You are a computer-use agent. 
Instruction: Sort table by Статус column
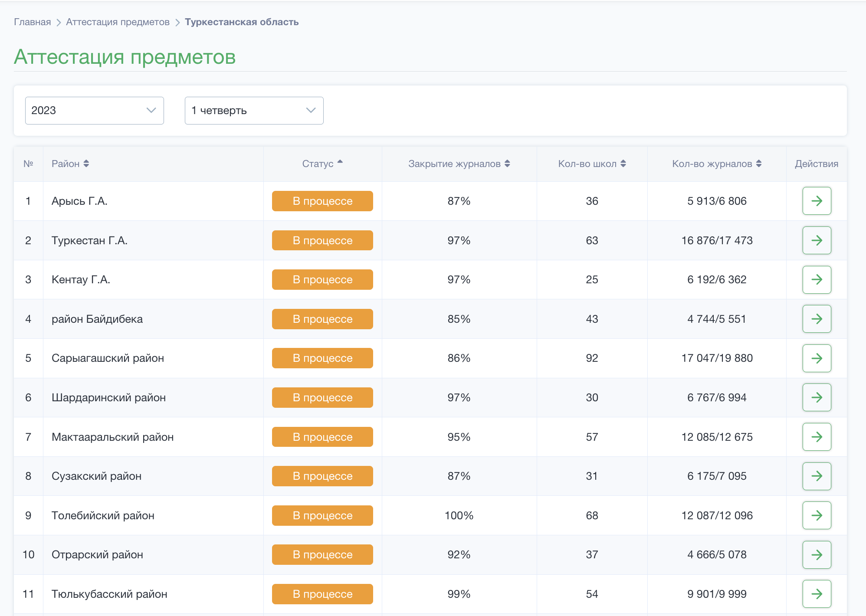[322, 164]
